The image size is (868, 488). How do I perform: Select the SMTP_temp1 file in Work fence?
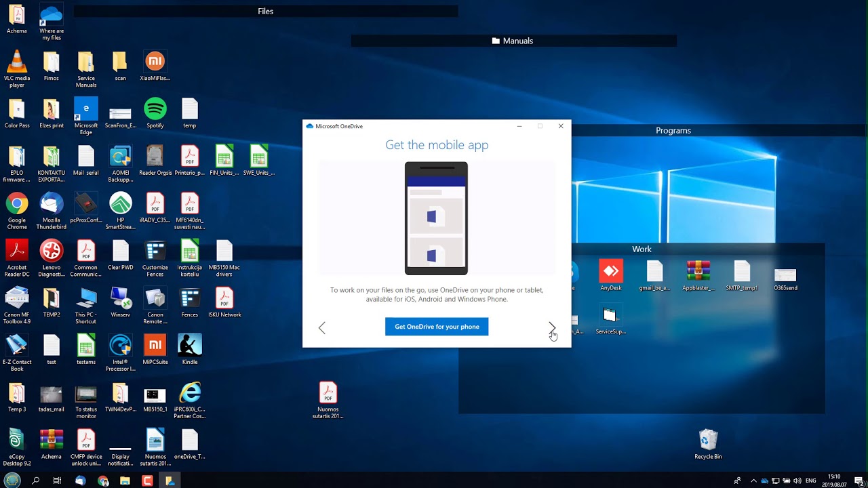(742, 276)
